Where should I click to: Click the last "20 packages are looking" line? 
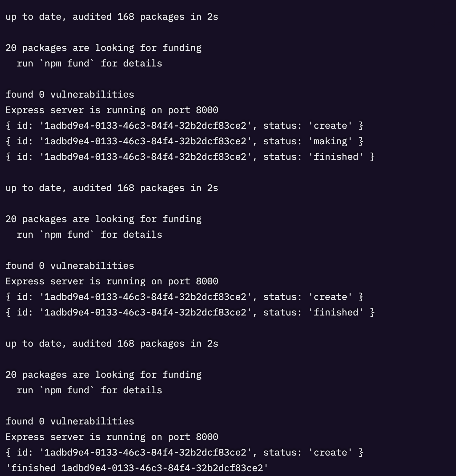pyautogui.click(x=103, y=375)
